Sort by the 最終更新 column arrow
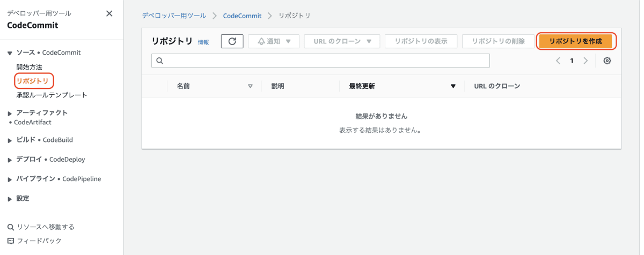This screenshot has width=644, height=255. (x=453, y=86)
